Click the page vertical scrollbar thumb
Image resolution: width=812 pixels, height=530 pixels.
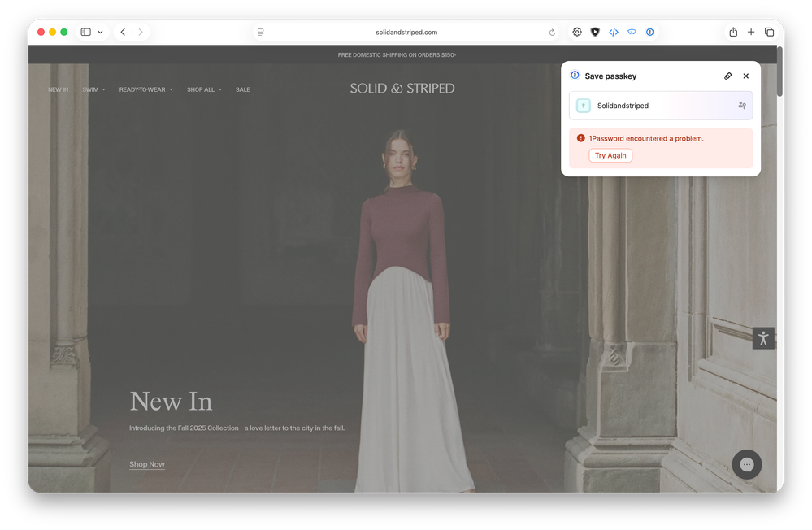(x=779, y=72)
